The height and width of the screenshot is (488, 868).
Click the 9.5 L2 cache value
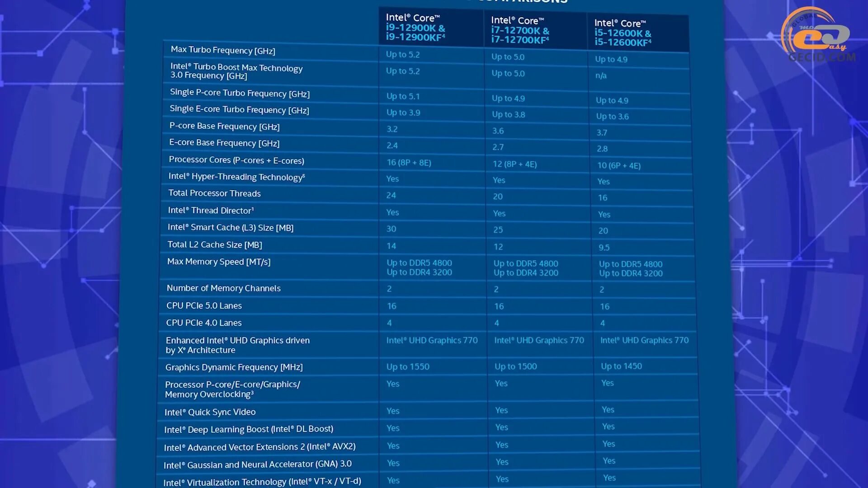604,248
